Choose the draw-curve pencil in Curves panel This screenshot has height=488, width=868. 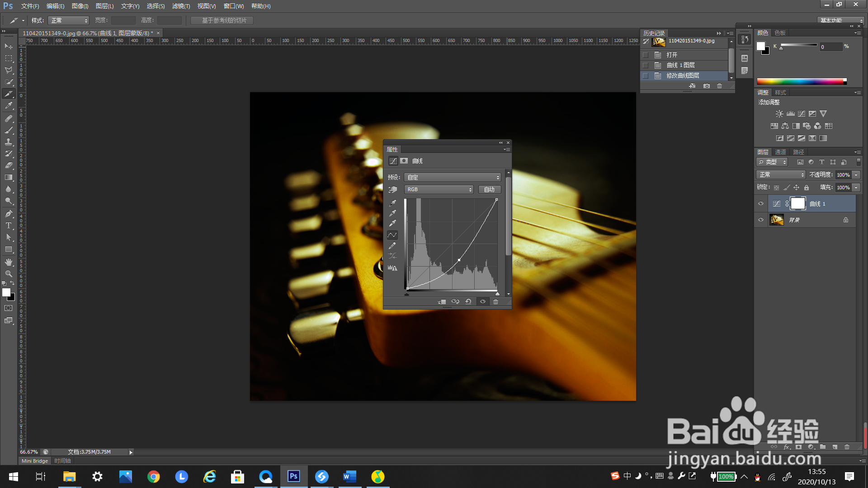pos(392,245)
